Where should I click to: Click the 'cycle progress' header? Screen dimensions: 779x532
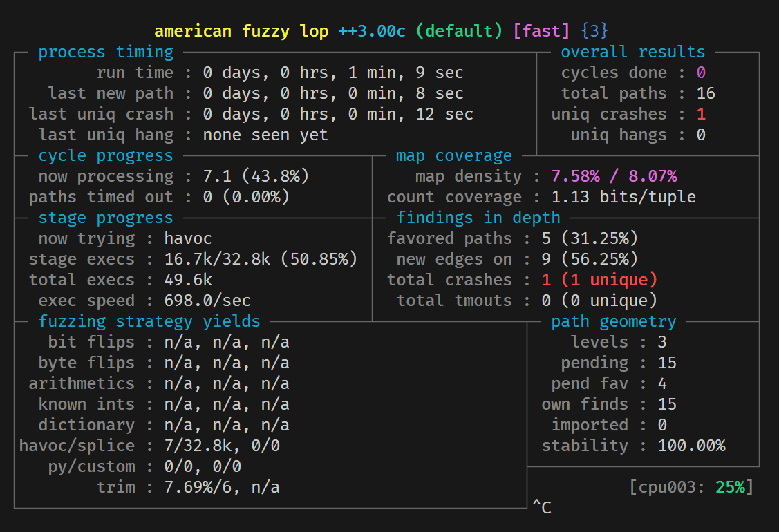click(x=106, y=155)
